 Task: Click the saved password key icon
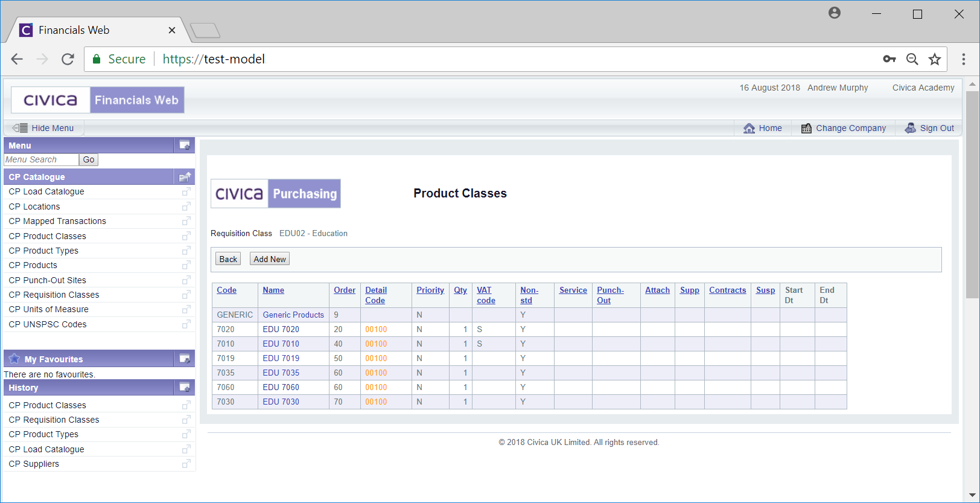point(889,59)
